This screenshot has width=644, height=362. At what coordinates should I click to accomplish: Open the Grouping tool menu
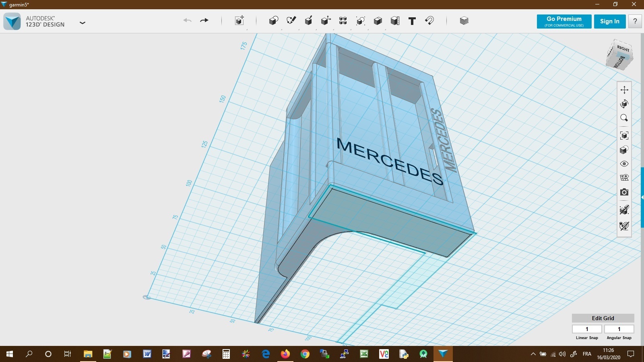[x=360, y=21]
